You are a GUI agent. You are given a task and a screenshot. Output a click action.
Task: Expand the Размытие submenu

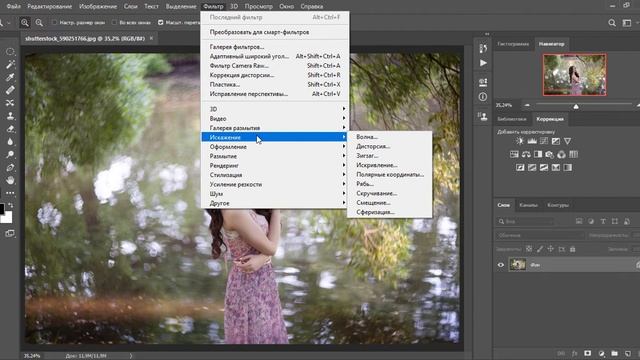coord(274,156)
